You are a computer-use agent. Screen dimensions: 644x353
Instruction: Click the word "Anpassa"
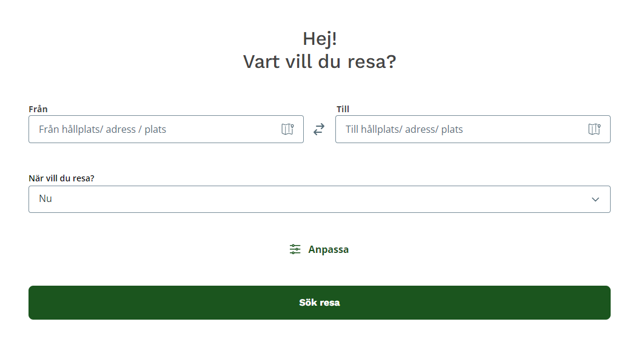coord(329,249)
